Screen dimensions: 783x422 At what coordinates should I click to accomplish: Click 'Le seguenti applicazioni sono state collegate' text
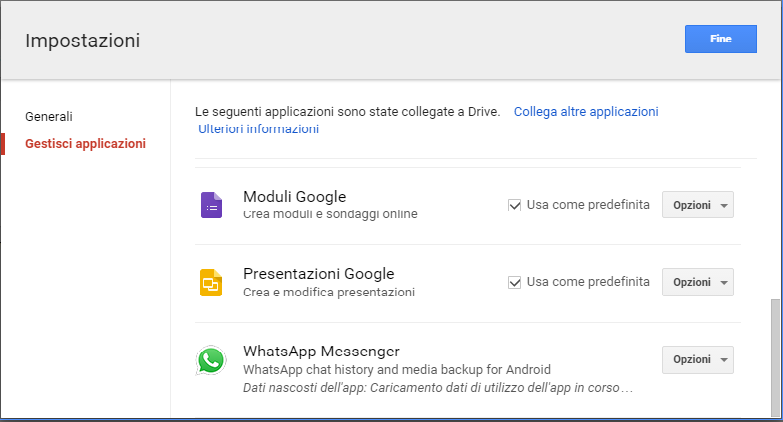click(x=348, y=111)
